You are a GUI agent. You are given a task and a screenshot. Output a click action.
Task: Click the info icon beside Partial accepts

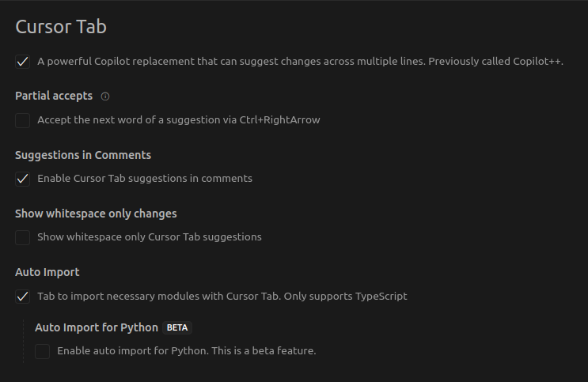[x=105, y=96]
